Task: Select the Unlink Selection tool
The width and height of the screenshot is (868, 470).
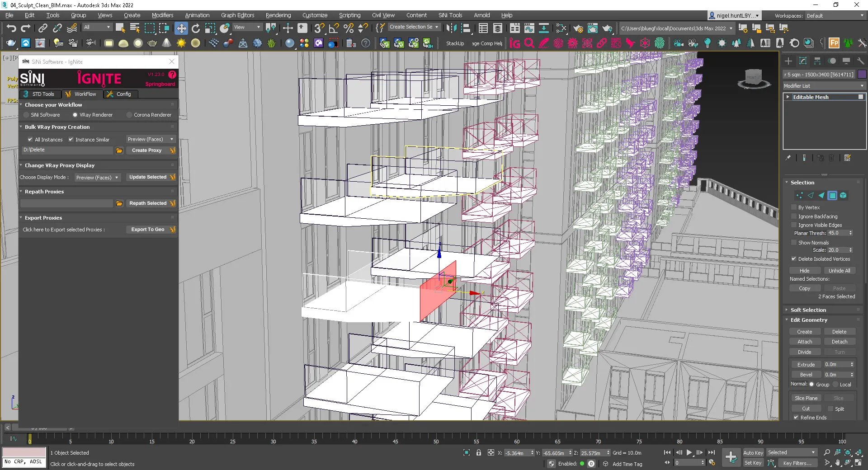Action: [x=57, y=28]
